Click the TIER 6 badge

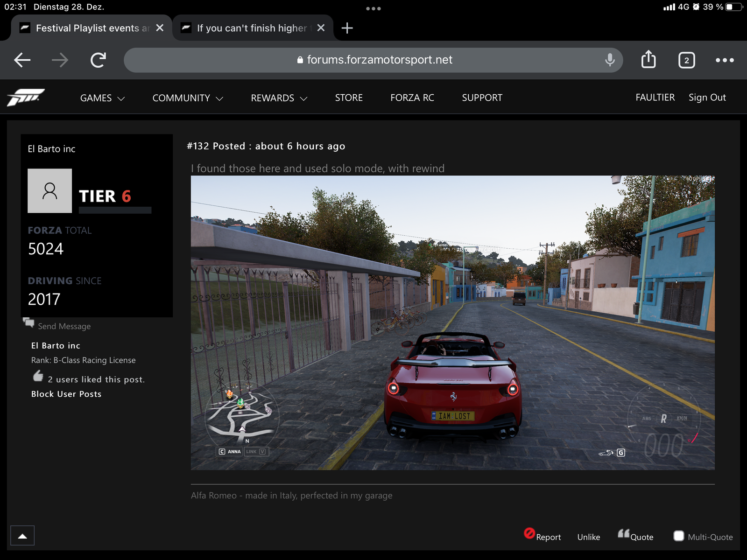click(x=105, y=196)
